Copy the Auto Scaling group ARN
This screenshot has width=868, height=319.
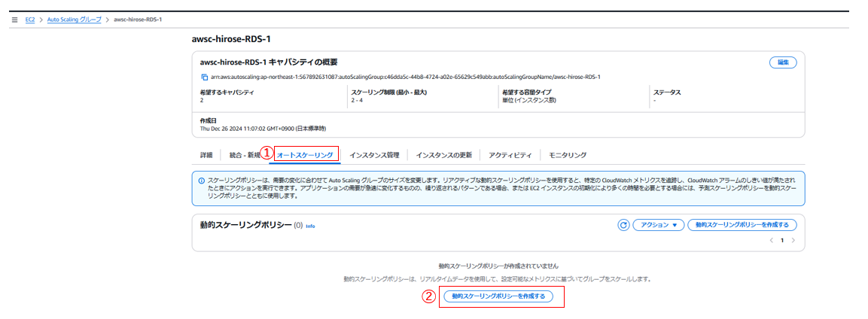tap(204, 77)
